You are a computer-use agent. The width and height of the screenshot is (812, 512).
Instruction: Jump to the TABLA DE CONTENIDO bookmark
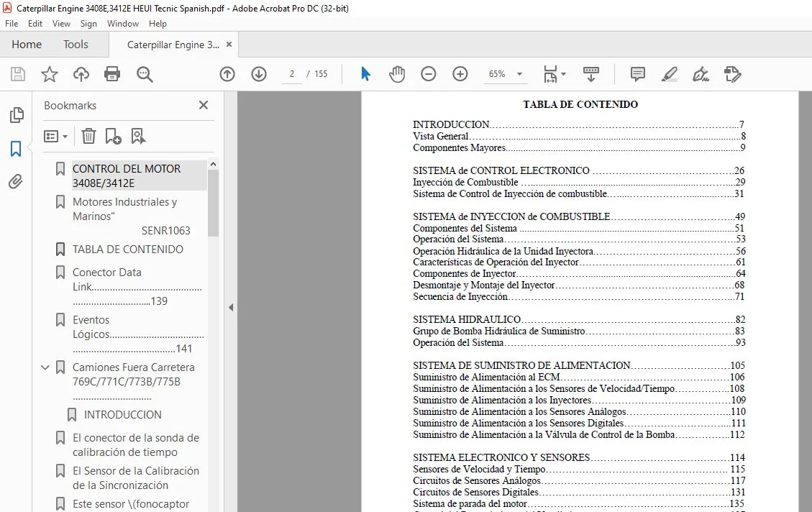[x=128, y=250]
